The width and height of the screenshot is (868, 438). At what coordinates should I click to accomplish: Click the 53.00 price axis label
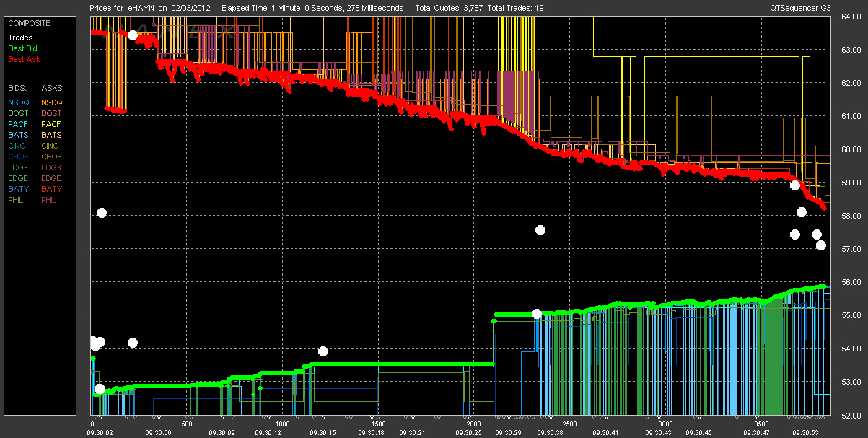pos(851,382)
